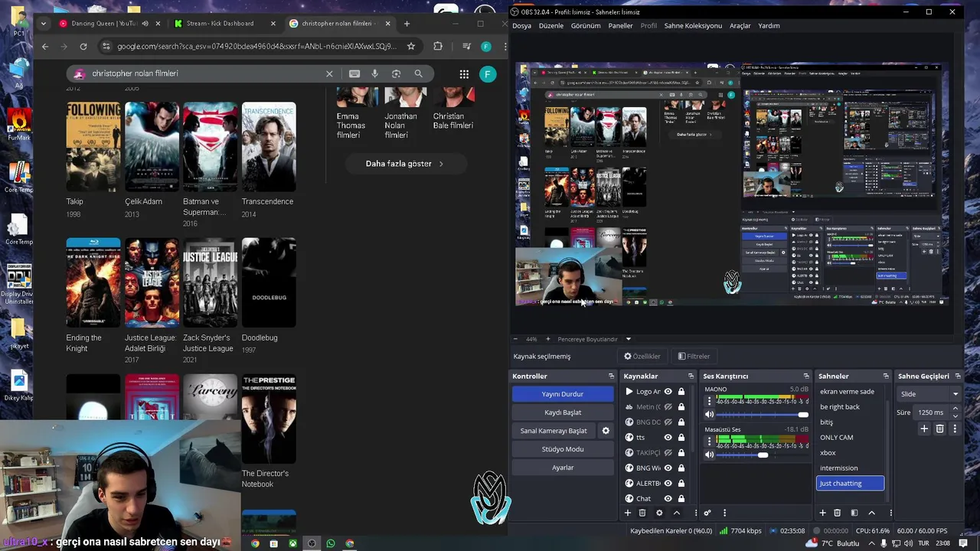Viewport: 980px width, 551px height.
Task: Show the Metin source via eye icon
Action: tap(668, 406)
